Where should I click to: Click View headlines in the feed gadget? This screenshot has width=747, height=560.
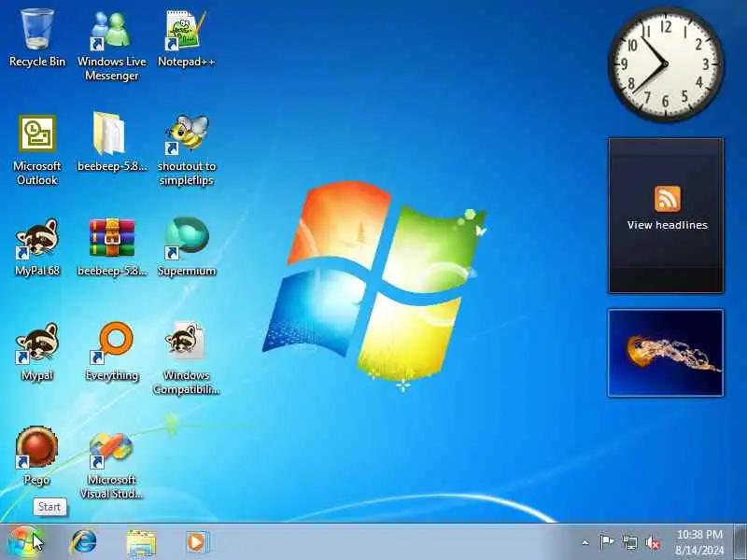[x=667, y=225]
